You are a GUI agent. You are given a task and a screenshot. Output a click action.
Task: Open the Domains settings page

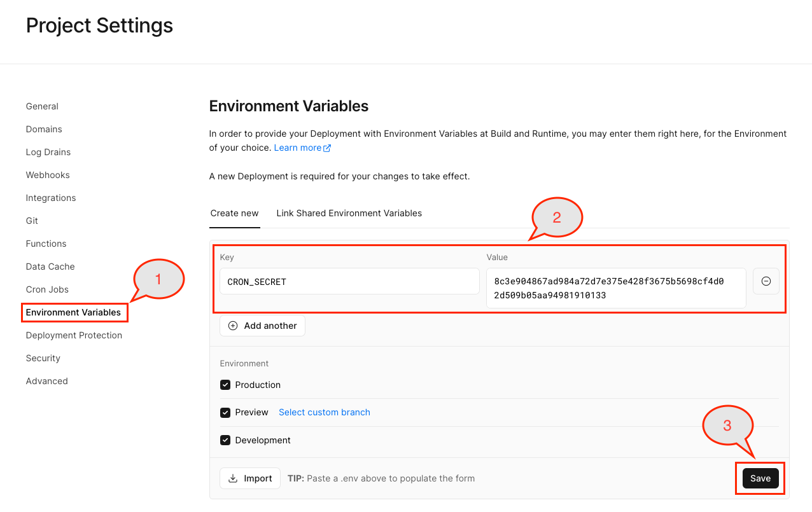[43, 129]
